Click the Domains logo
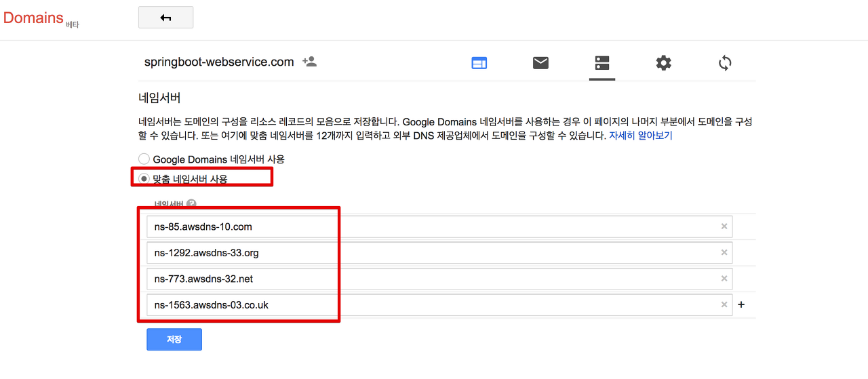Viewport: 868px width, 379px height. point(33,18)
